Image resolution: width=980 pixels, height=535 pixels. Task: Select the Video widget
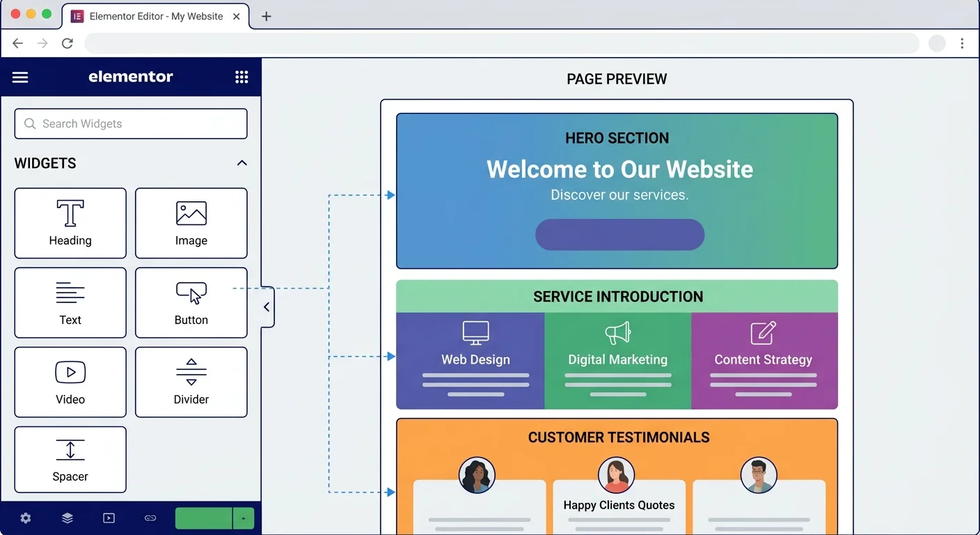click(x=70, y=382)
